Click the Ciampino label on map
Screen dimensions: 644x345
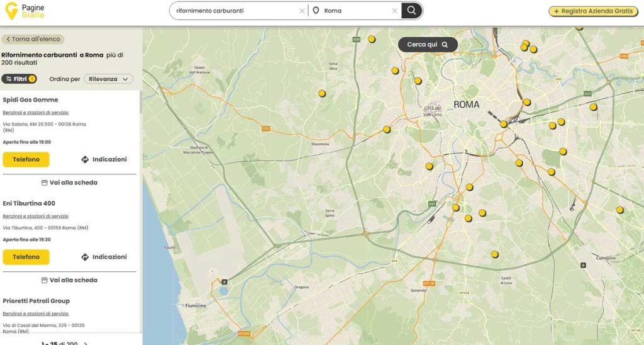(606, 258)
